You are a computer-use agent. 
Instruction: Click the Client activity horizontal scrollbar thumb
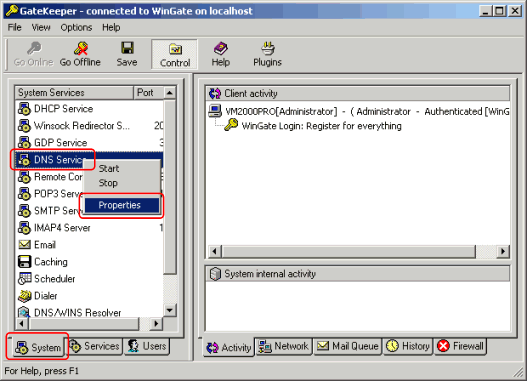point(349,251)
